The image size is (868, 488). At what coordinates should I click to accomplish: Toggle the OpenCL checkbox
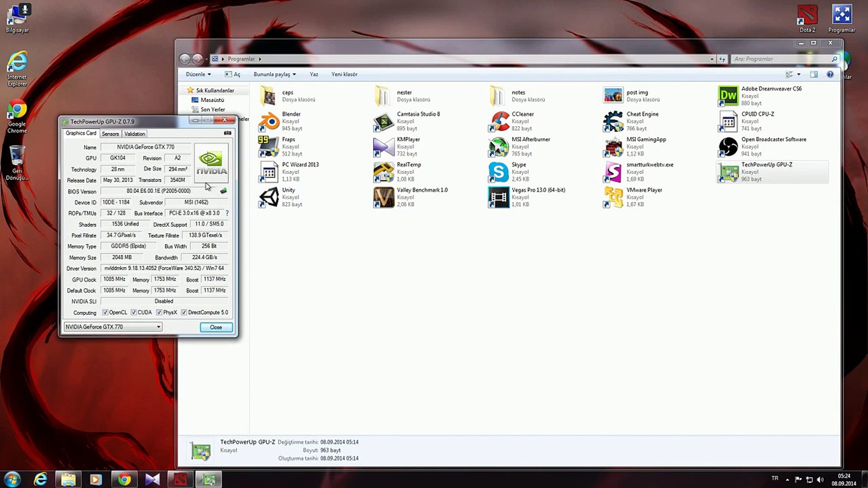pyautogui.click(x=105, y=313)
